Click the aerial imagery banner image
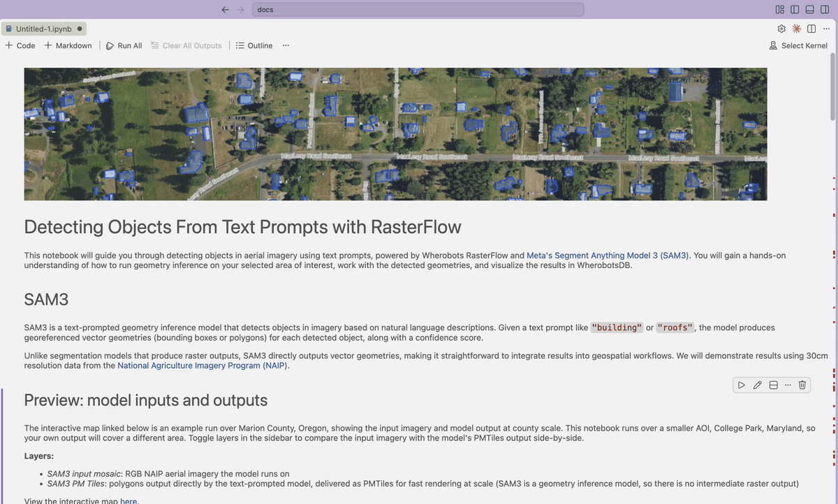838x504 pixels. tap(395, 134)
